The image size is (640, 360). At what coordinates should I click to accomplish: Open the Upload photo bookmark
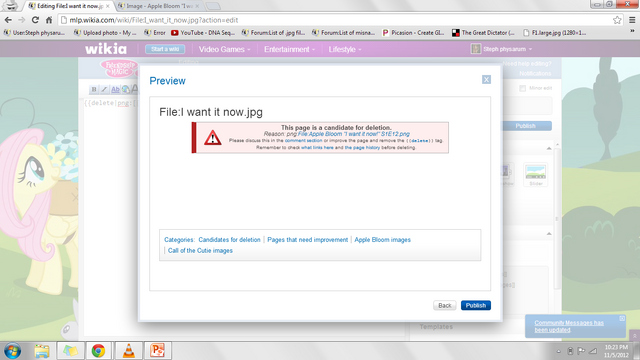pos(105,32)
